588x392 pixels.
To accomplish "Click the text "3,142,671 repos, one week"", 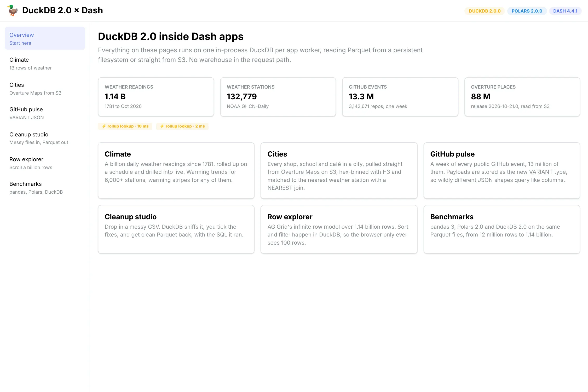I will [378, 106].
